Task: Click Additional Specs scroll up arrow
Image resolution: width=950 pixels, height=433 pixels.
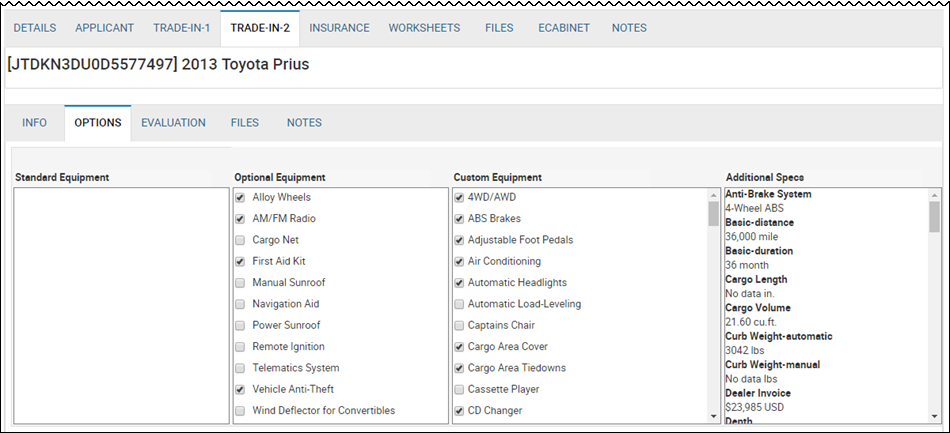Action: [934, 195]
